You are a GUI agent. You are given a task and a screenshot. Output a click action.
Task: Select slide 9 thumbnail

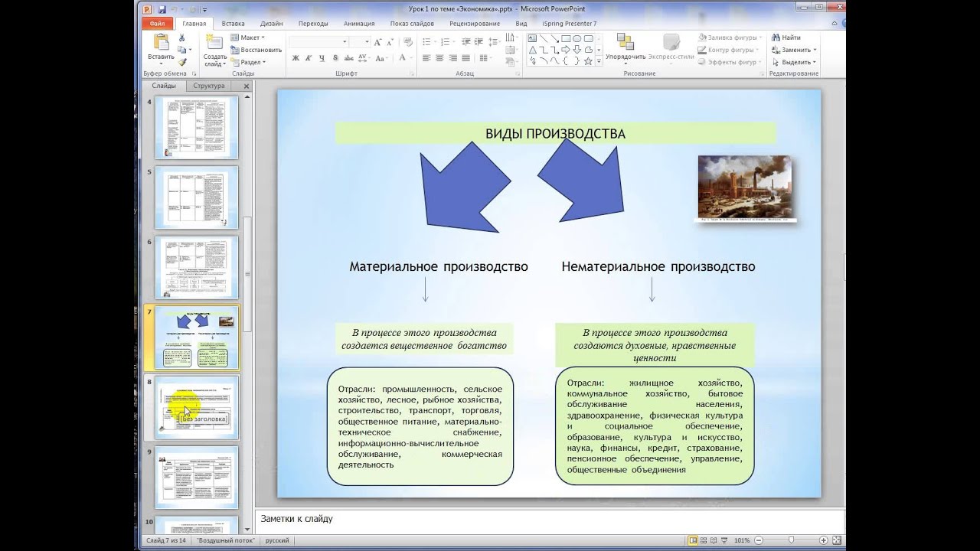pyautogui.click(x=197, y=478)
